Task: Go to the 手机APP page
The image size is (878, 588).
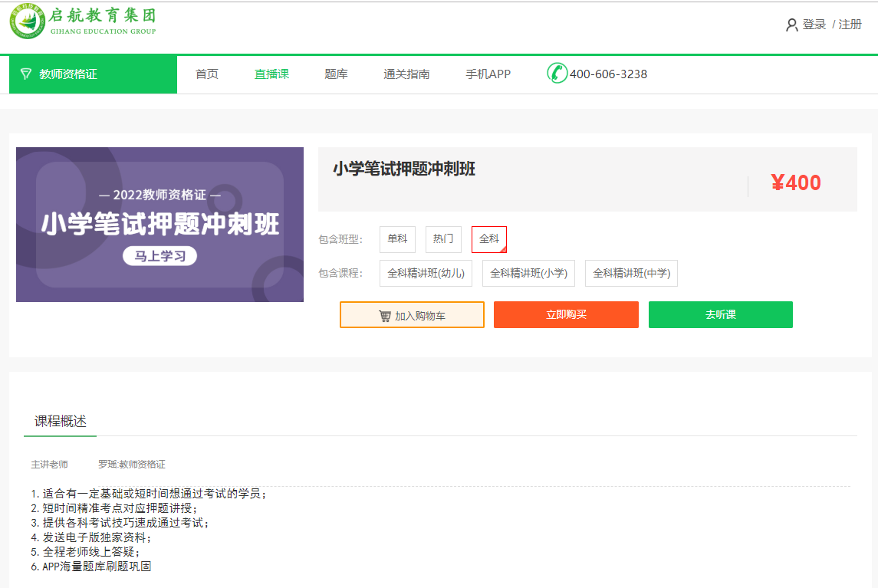Action: (488, 74)
